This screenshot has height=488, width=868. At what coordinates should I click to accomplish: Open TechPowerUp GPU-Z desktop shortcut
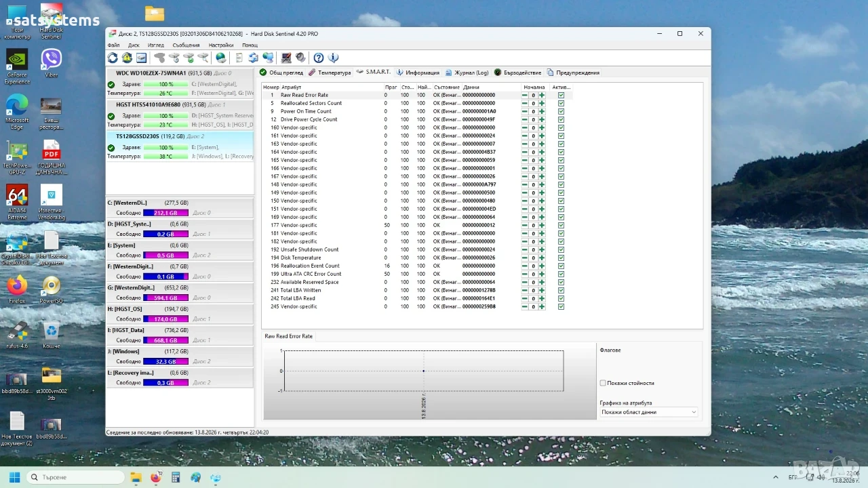point(17,157)
